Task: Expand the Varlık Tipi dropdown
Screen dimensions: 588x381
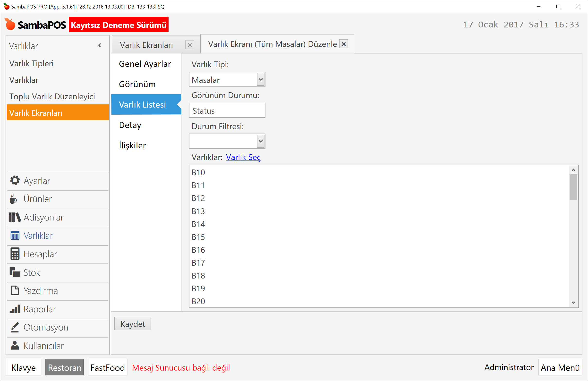Action: (x=260, y=80)
